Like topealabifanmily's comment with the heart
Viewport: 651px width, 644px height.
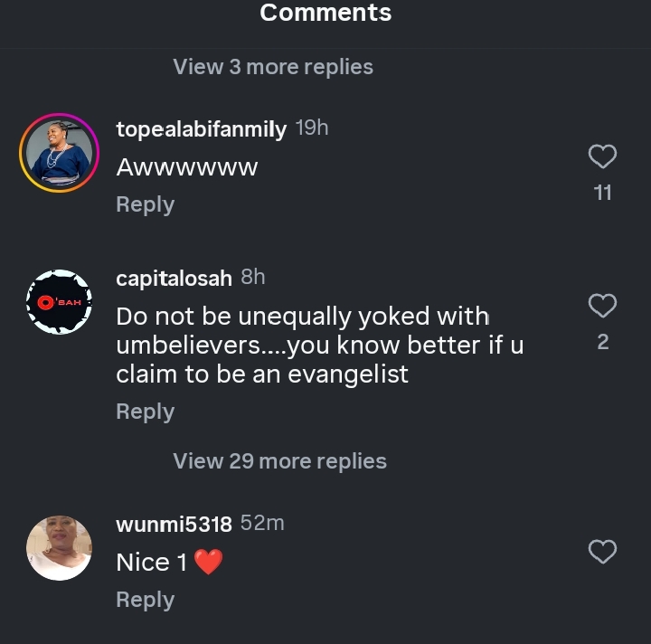point(602,157)
